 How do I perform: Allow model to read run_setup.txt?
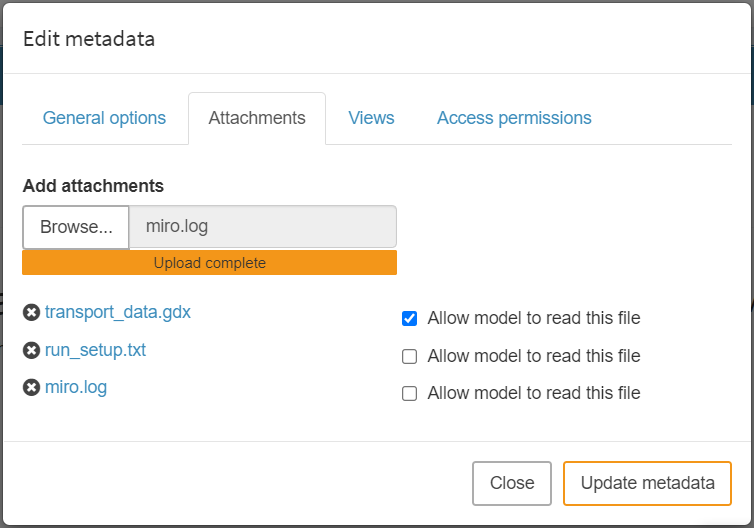[x=409, y=356]
